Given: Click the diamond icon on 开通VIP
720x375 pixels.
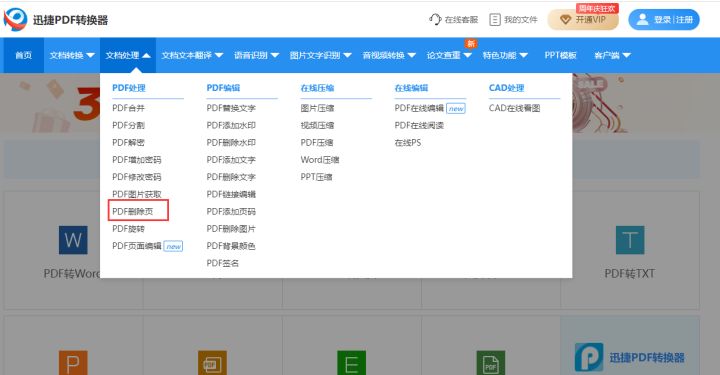Looking at the screenshot, I should click(565, 20).
